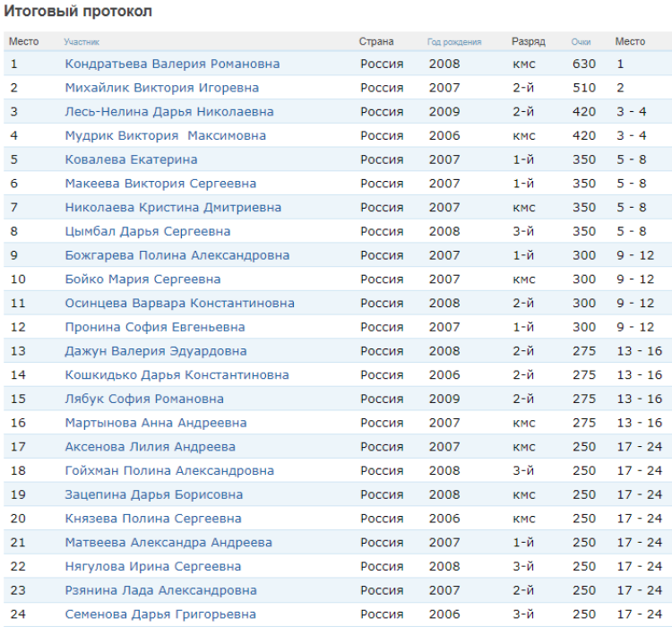This screenshot has height=627, width=672.
Task: Click Михайлик Виктория Игоревна name link
Action: tap(161, 88)
